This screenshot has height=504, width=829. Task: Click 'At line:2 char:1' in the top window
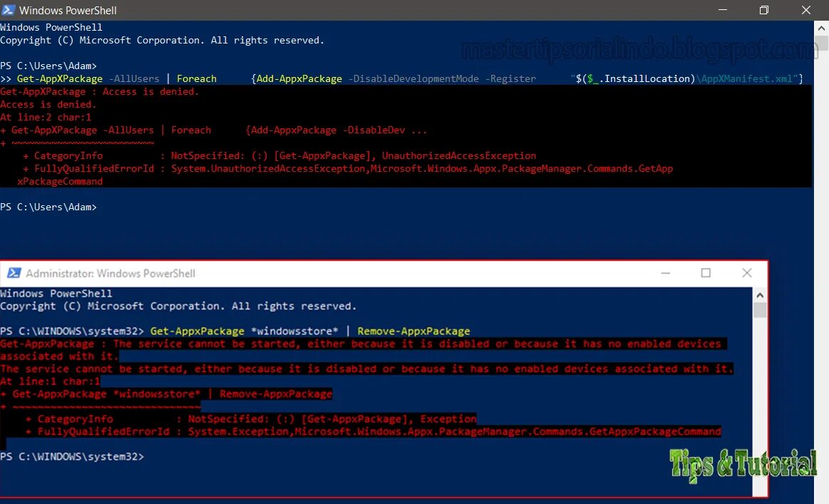click(x=46, y=118)
